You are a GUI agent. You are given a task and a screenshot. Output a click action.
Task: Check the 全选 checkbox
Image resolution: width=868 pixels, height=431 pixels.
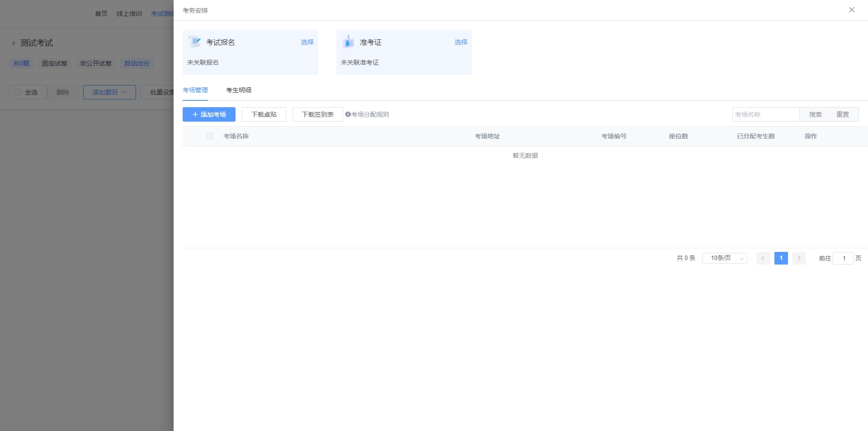pyautogui.click(x=18, y=93)
